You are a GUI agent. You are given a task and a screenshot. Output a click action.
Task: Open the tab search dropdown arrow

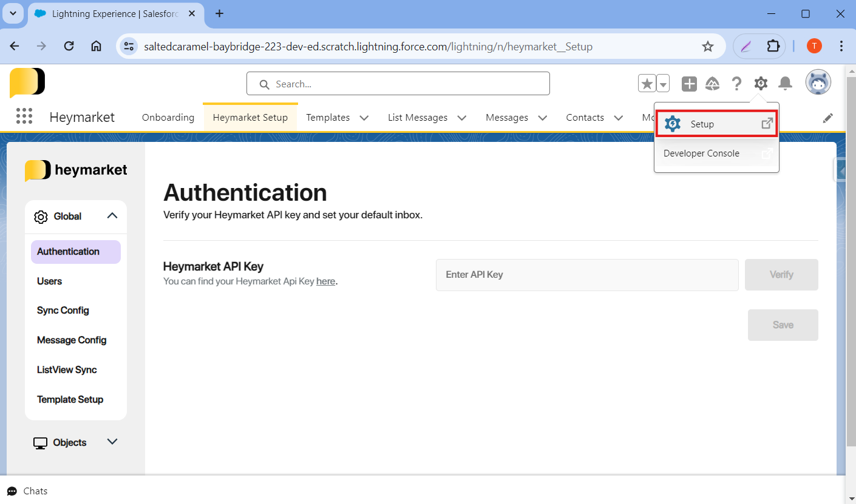(x=13, y=13)
